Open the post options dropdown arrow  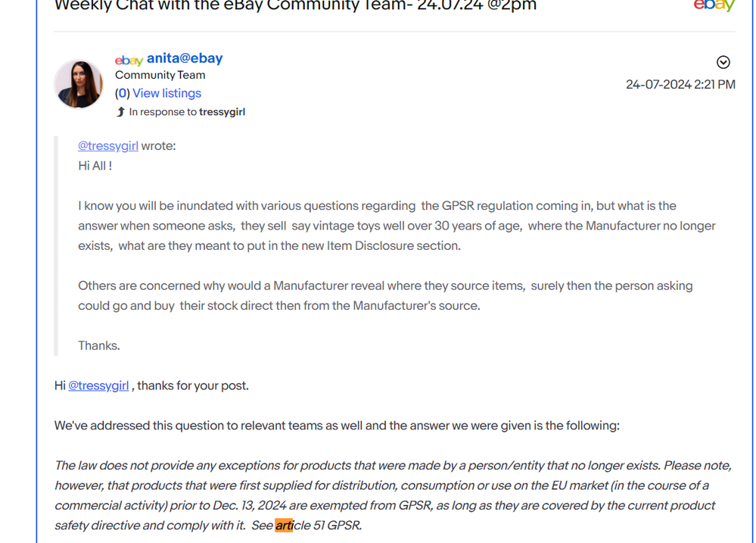[x=723, y=62]
